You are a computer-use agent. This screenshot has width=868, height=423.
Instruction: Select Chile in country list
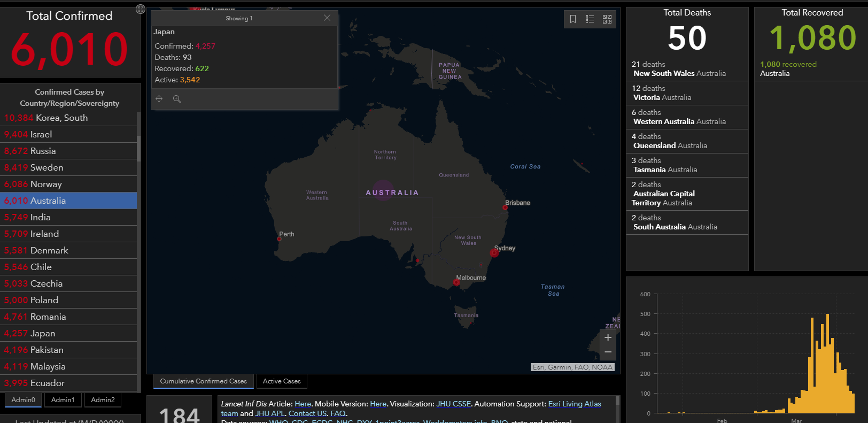click(x=68, y=267)
